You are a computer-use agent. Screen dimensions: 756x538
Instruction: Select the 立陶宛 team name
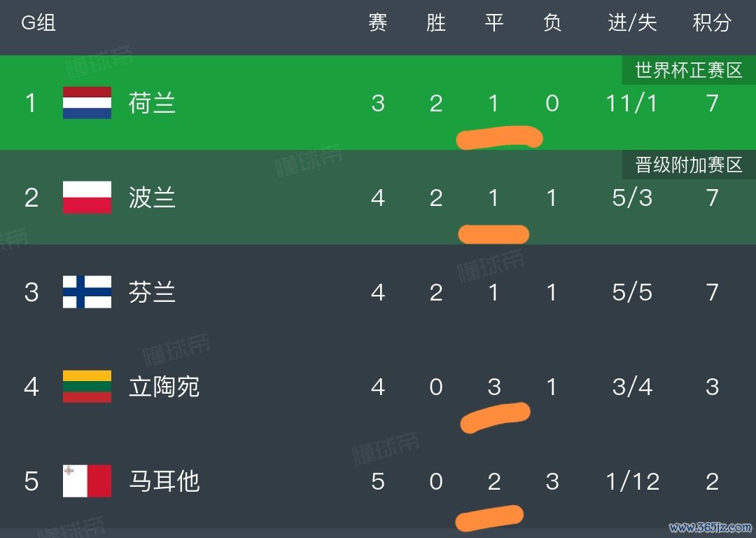pos(164,387)
